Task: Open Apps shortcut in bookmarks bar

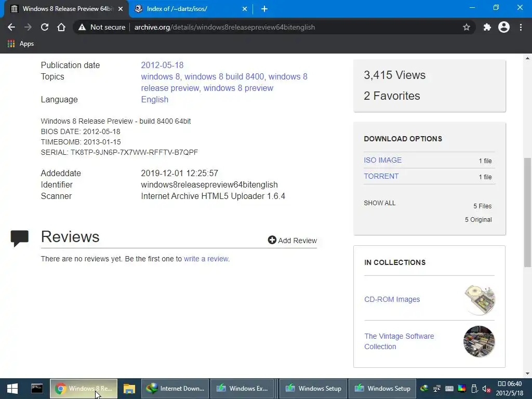Action: point(21,44)
